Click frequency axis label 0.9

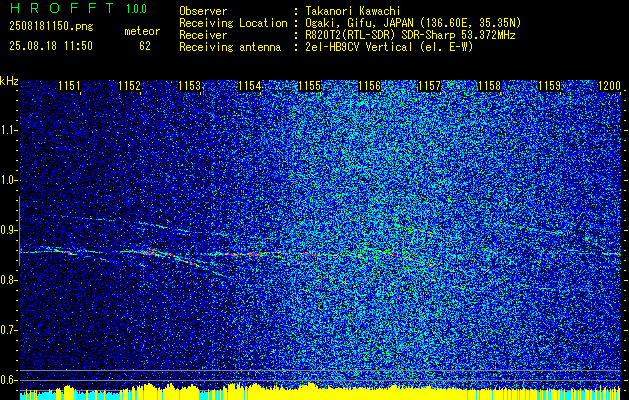8,230
